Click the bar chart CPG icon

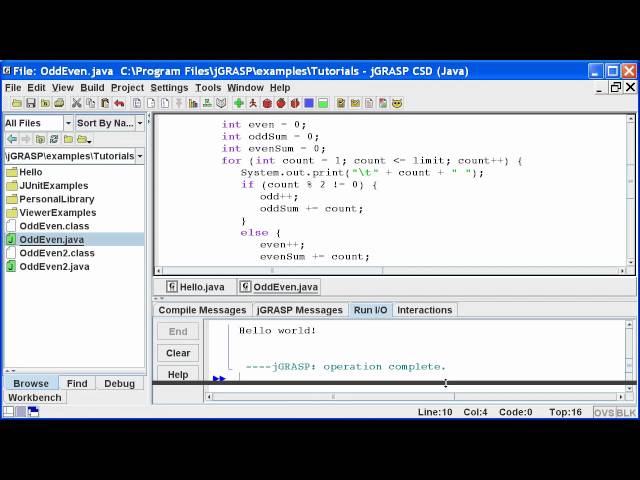click(x=193, y=103)
